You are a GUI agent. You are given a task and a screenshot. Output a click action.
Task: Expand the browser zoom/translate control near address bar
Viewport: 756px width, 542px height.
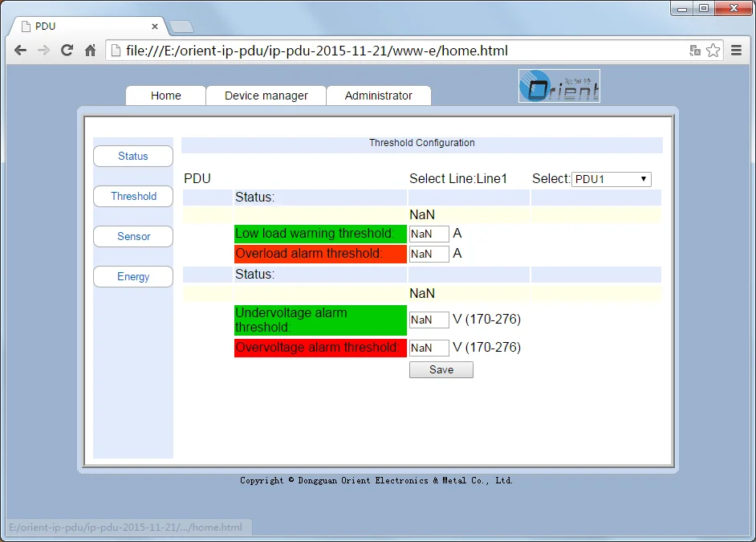point(695,50)
